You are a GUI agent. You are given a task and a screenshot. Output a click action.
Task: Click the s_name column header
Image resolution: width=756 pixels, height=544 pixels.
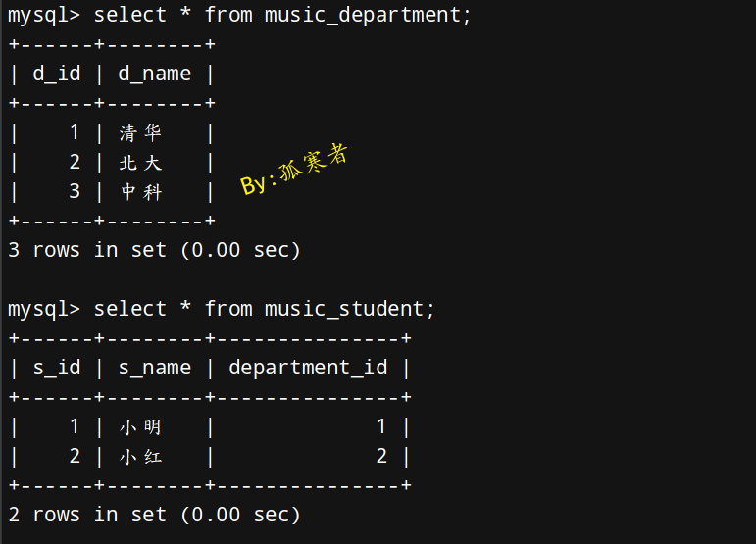[155, 369]
